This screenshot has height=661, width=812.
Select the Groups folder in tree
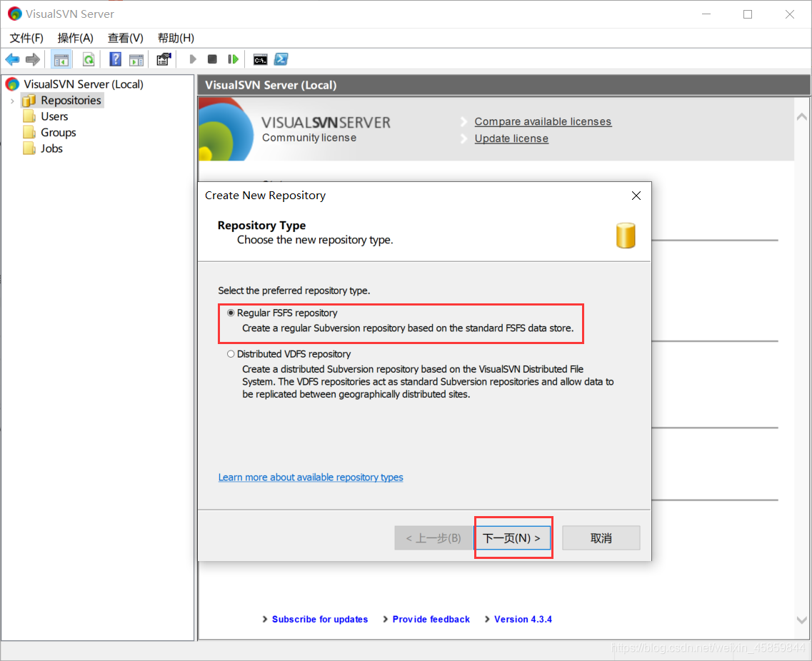(59, 133)
